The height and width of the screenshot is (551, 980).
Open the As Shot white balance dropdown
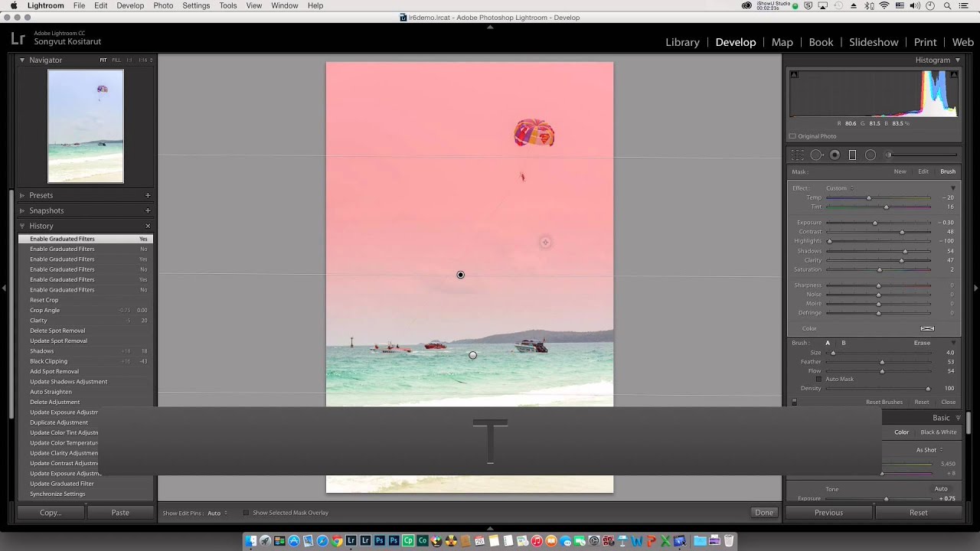(x=929, y=450)
